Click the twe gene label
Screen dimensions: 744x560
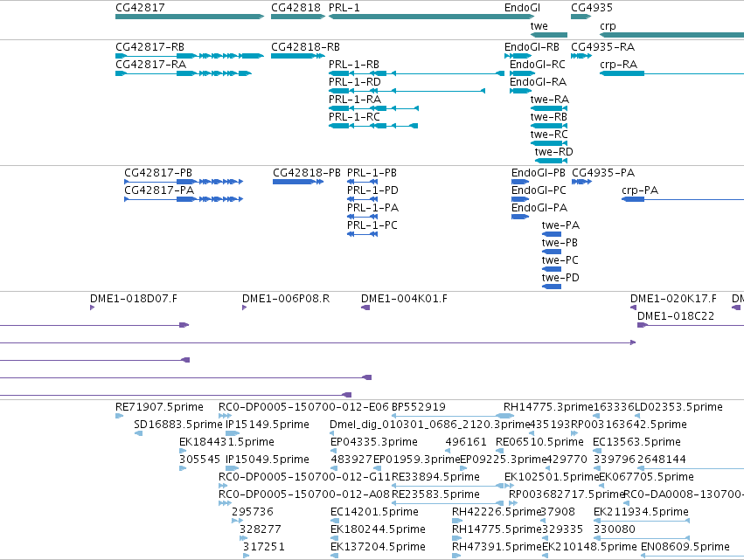[539, 26]
